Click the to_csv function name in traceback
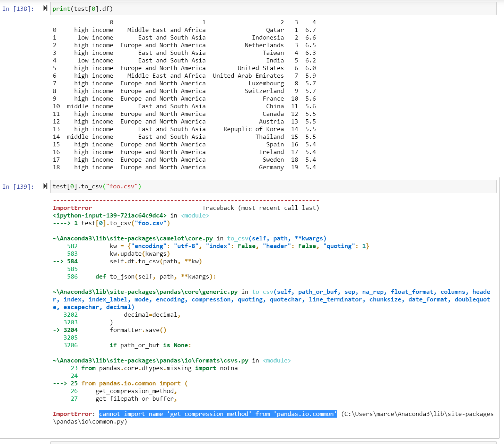The width and height of the screenshot is (504, 444). [237, 238]
